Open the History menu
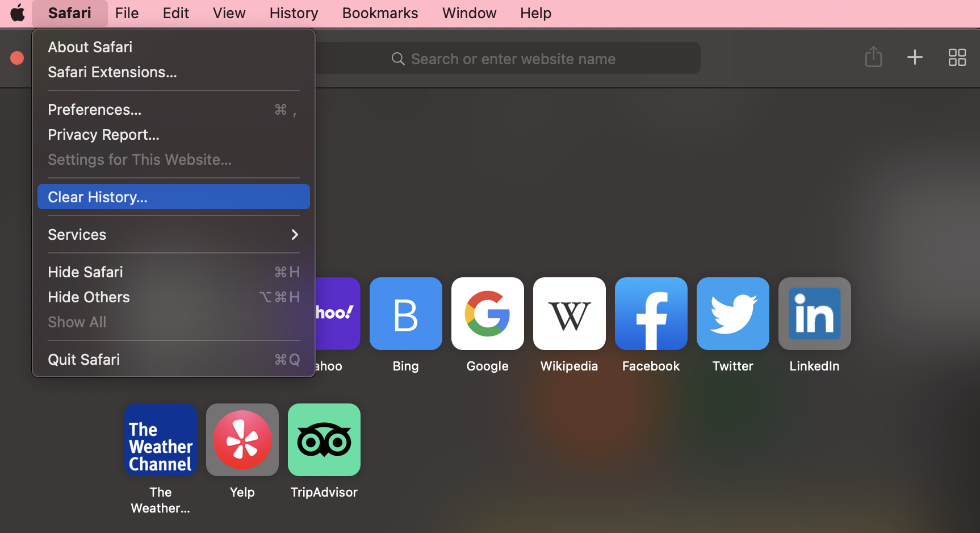 tap(294, 13)
